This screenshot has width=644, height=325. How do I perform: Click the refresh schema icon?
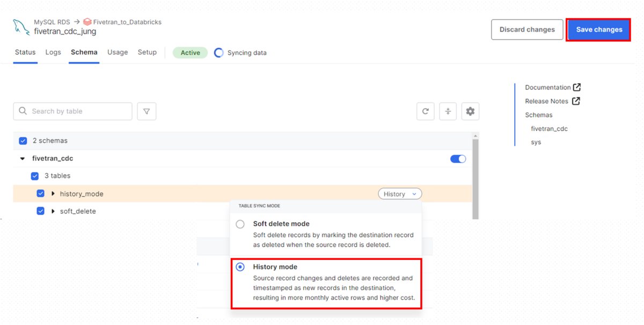(426, 111)
